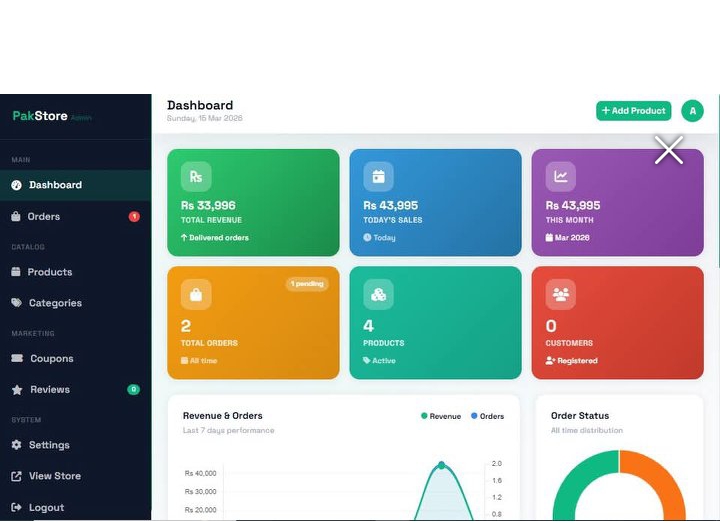
Task: Click the View Store external link icon
Action: 17,476
